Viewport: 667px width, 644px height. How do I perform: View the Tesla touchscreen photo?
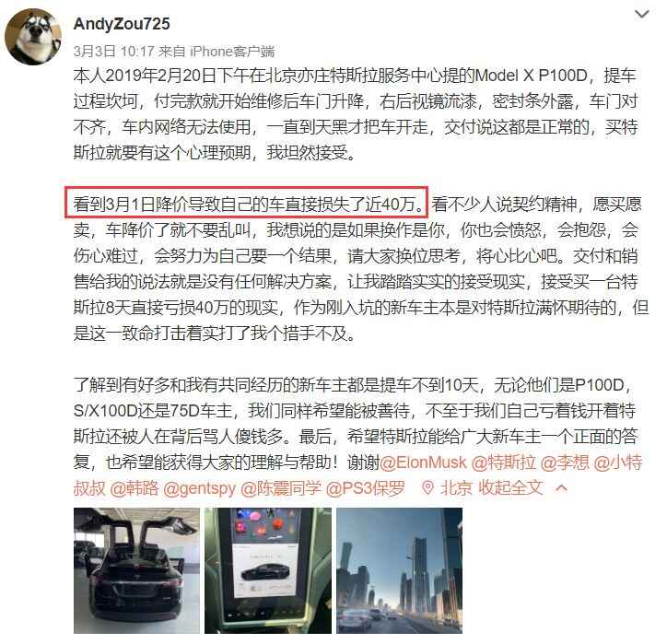point(268,570)
